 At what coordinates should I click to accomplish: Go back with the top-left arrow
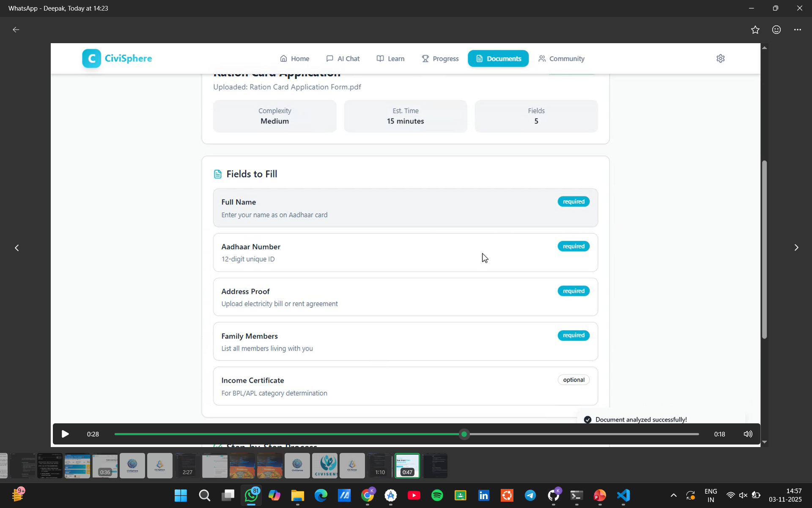[16, 30]
